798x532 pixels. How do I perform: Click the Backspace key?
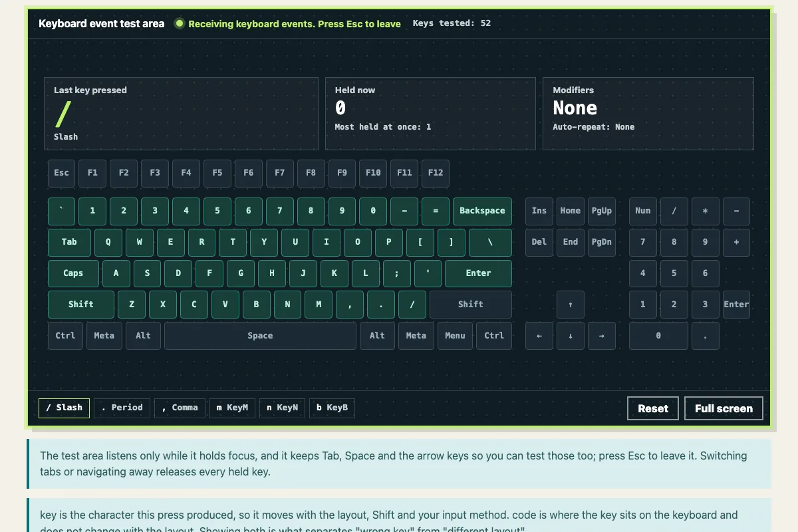(482, 211)
